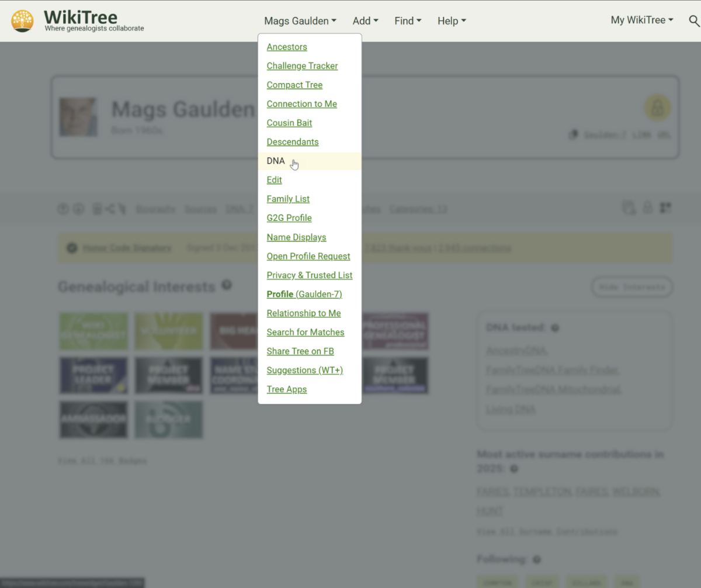This screenshot has height=588, width=701.
Task: Expand the Help dropdown menu
Action: pyautogui.click(x=452, y=20)
